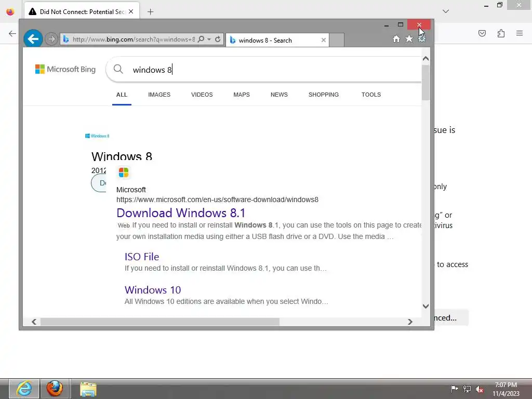This screenshot has height=399, width=532.
Task: Open Firefox from the taskbar
Action: tap(55, 389)
